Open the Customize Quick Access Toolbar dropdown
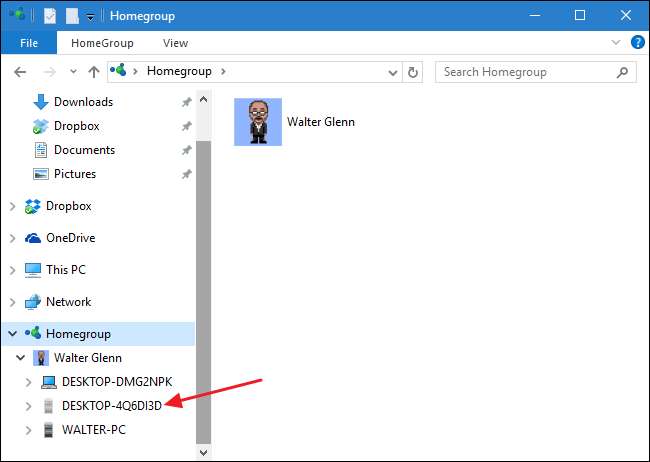 point(90,17)
